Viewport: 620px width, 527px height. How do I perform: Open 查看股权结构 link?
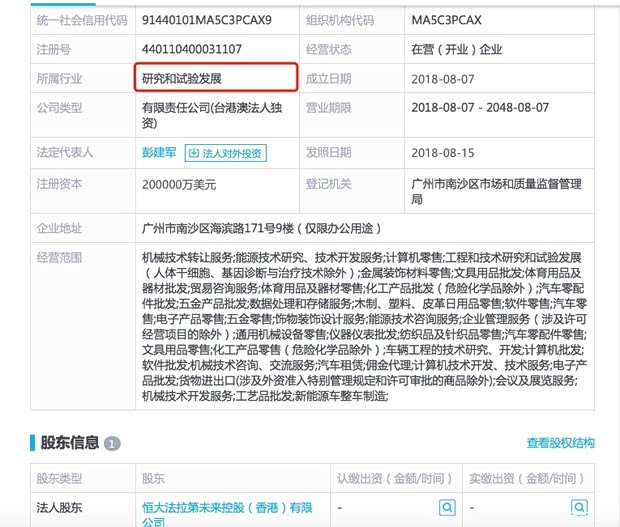coord(560,443)
